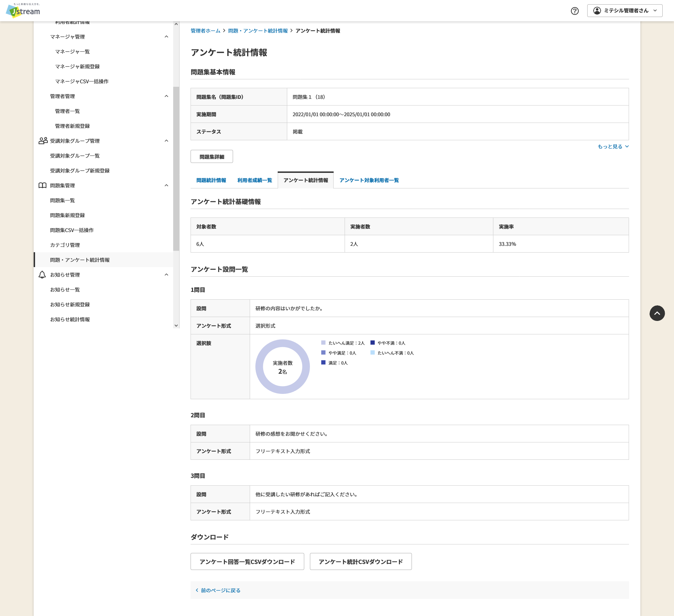Open 問題集CSV一括操作 in sidebar
The height and width of the screenshot is (616, 674).
pyautogui.click(x=72, y=230)
